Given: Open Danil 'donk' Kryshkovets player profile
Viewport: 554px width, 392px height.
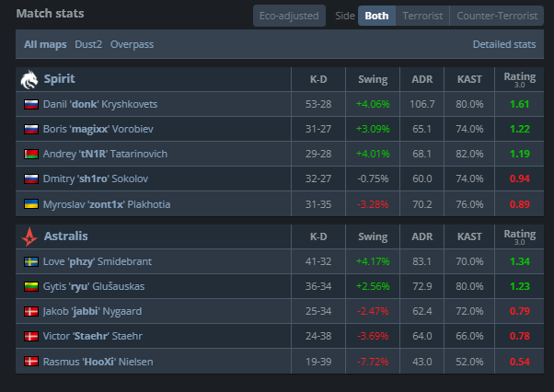Looking at the screenshot, I should [x=100, y=104].
